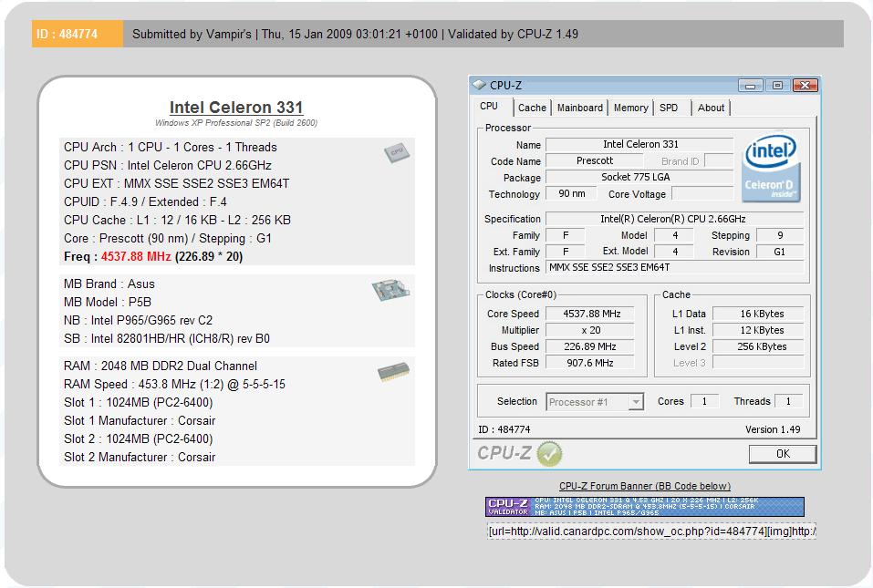Image resolution: width=873 pixels, height=588 pixels.
Task: Click the Windows XP Professional SP2 subtitle
Action: pyautogui.click(x=236, y=123)
